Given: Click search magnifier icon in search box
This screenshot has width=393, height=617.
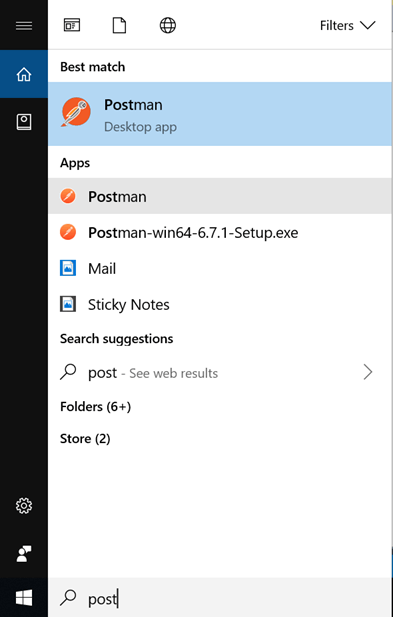Looking at the screenshot, I should point(68,597).
